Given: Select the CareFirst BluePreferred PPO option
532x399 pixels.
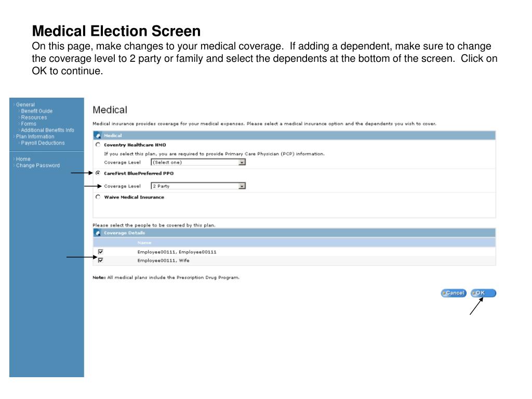Looking at the screenshot, I should [x=98, y=173].
